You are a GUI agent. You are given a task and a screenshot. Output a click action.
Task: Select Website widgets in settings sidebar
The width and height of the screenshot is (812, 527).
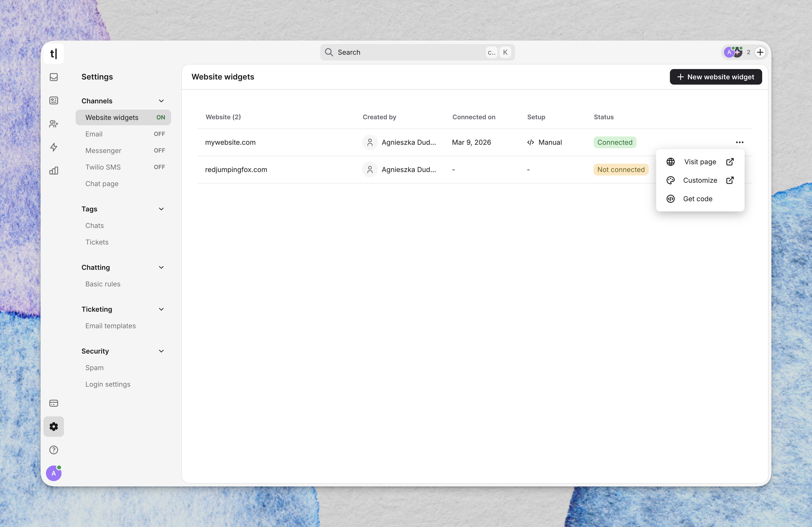click(123, 117)
